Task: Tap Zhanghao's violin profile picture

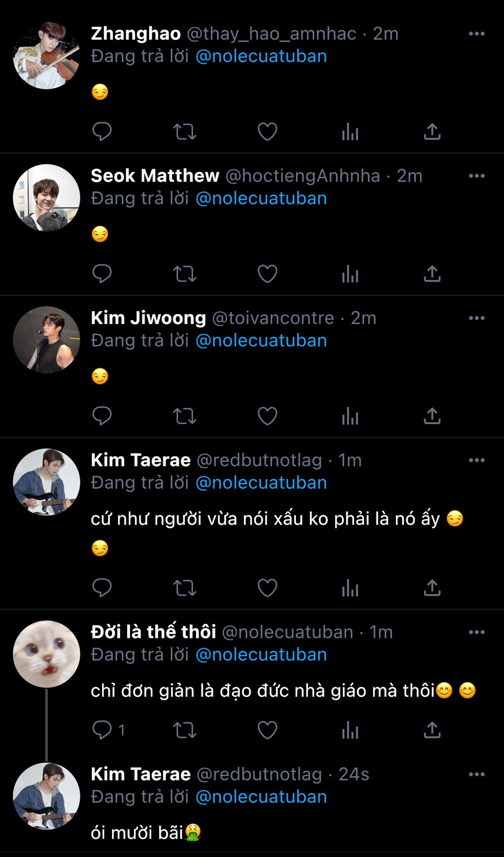Action: [46, 56]
